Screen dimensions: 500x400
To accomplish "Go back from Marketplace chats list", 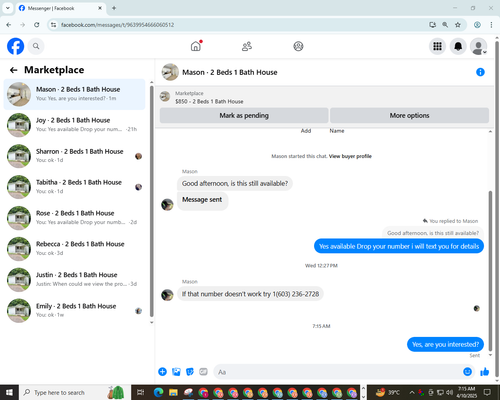I will point(14,70).
